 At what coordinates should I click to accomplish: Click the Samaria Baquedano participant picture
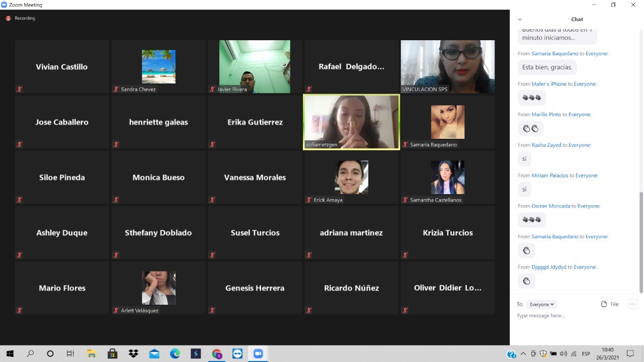pos(448,122)
